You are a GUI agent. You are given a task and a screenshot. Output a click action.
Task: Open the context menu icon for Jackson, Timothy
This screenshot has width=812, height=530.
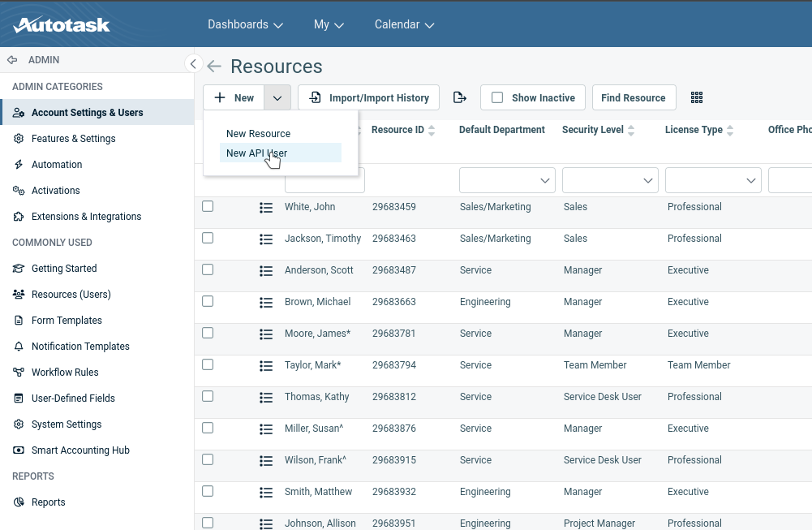coord(265,239)
